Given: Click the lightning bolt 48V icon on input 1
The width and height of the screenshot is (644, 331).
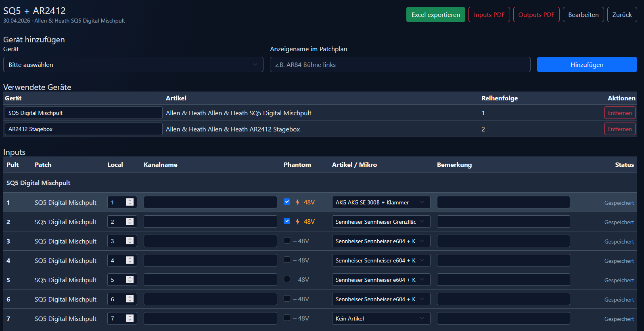Looking at the screenshot, I should (298, 202).
